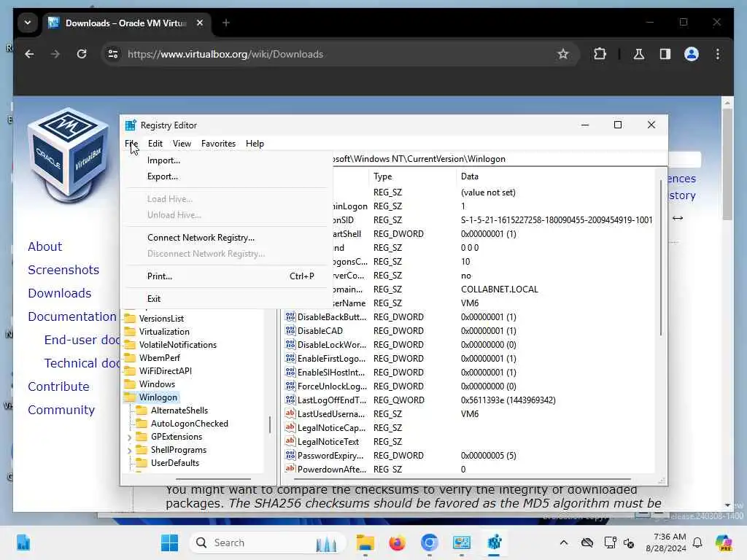Click the EnableSIHostIntegration value icon
This screenshot has height=560, width=747.
coord(290,372)
